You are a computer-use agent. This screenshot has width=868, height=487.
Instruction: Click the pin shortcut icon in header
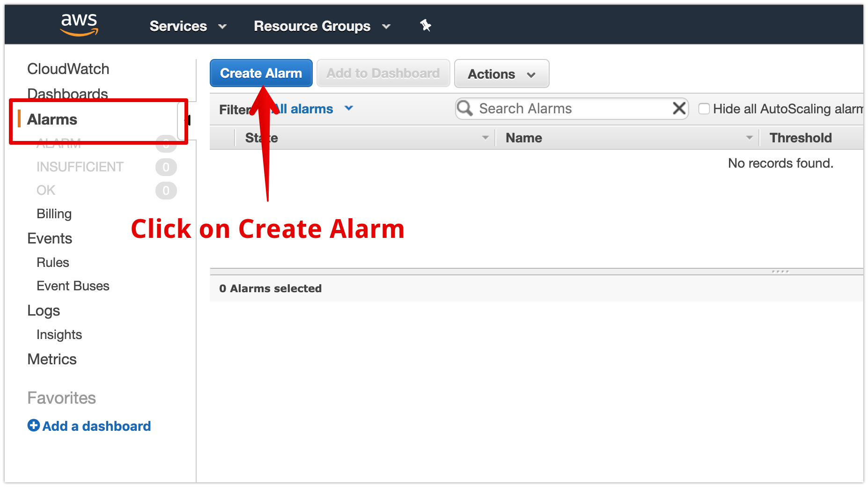[x=425, y=25]
